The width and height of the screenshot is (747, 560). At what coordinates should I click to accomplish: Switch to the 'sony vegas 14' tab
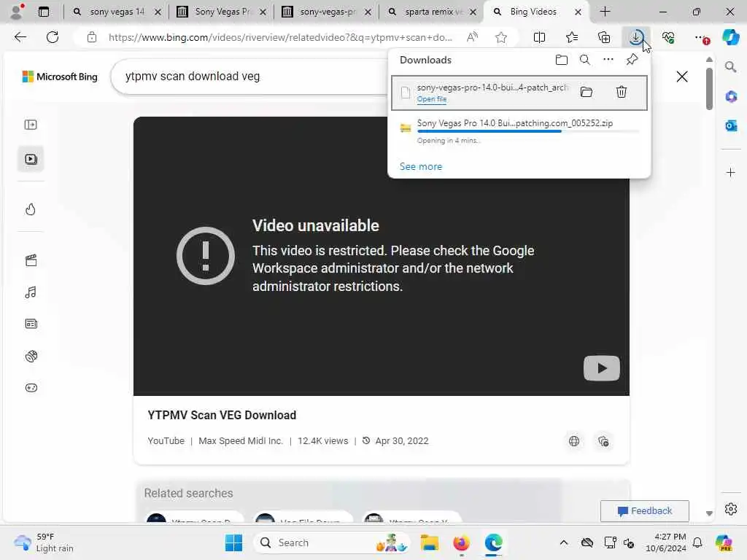[x=116, y=12]
